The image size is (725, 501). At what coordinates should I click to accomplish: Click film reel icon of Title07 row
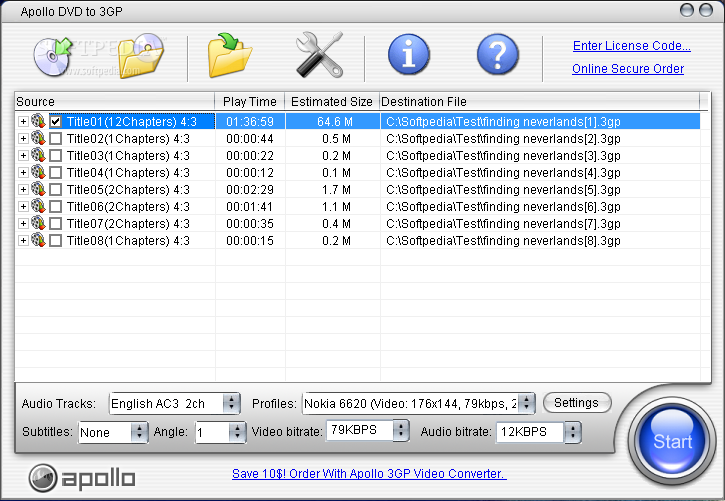pyautogui.click(x=38, y=224)
